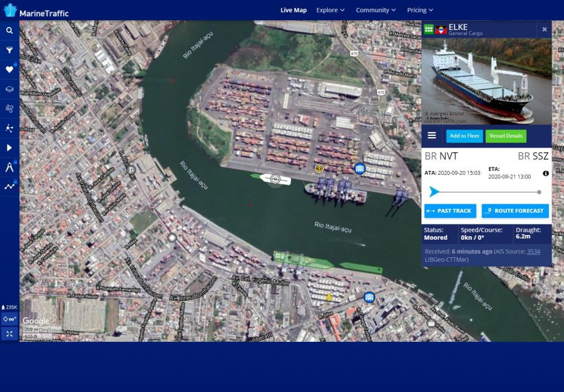Click the MarineTraffic logo
Screen dimensions: 564x392
point(36,11)
